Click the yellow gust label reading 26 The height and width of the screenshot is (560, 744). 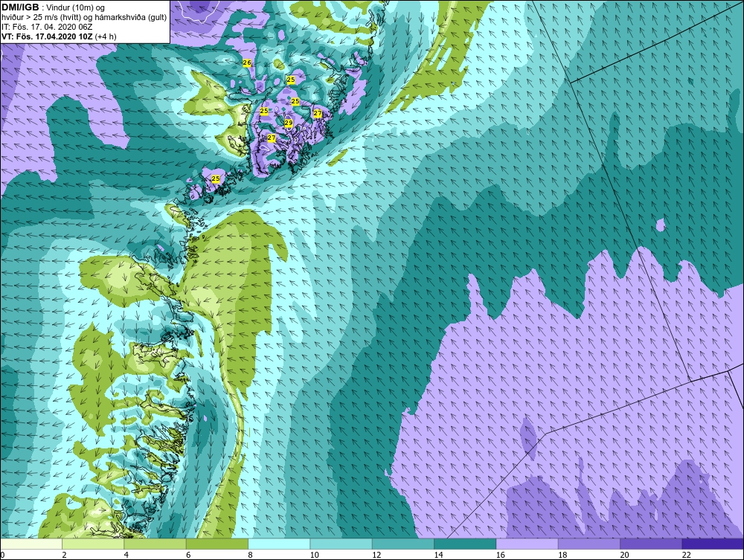point(247,62)
